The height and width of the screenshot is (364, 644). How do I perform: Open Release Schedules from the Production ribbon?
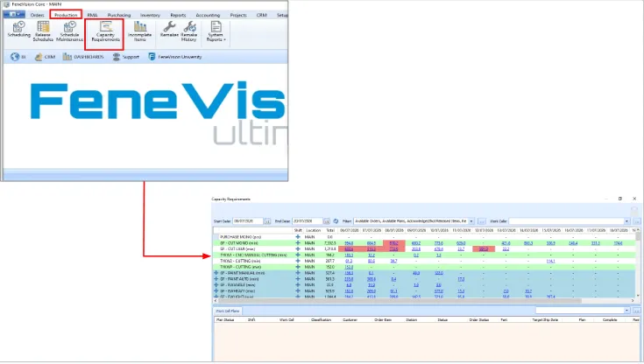(x=43, y=31)
